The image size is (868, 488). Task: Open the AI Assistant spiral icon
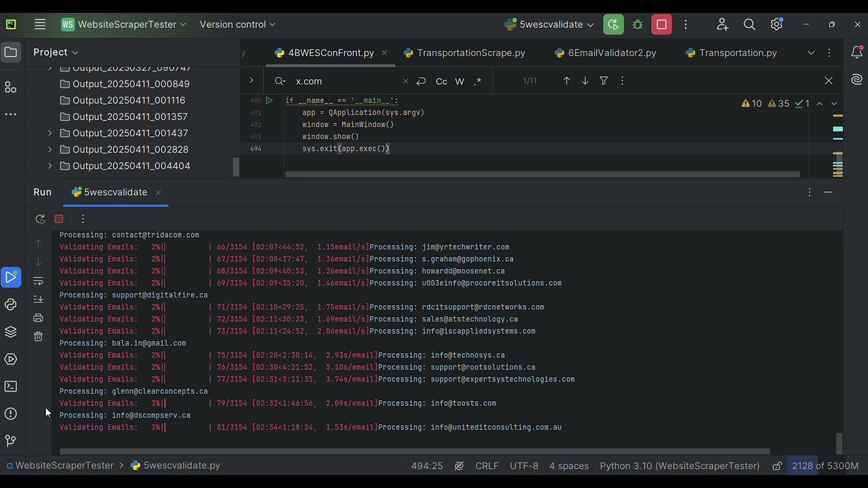tap(856, 80)
